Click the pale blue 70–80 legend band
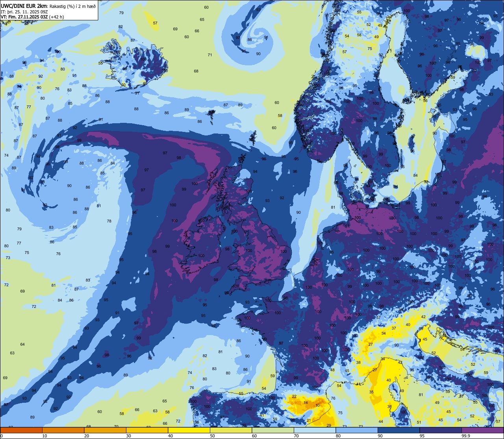 click(x=315, y=430)
